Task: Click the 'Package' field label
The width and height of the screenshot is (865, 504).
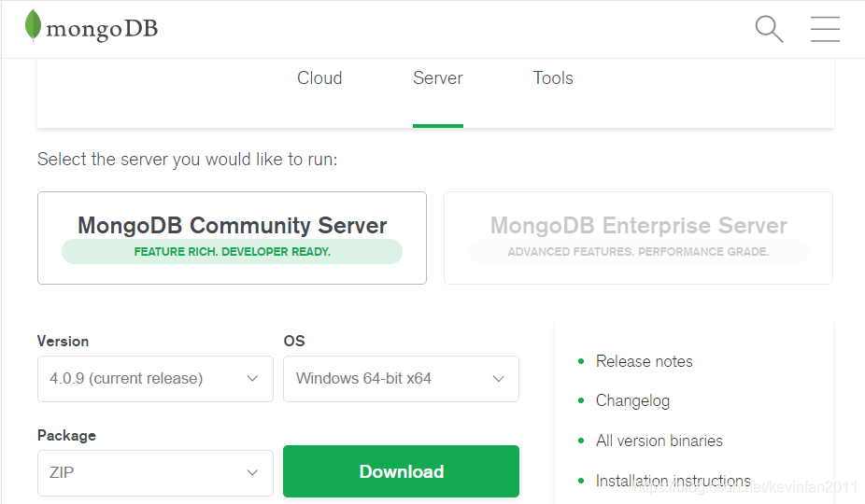Action: coord(66,436)
